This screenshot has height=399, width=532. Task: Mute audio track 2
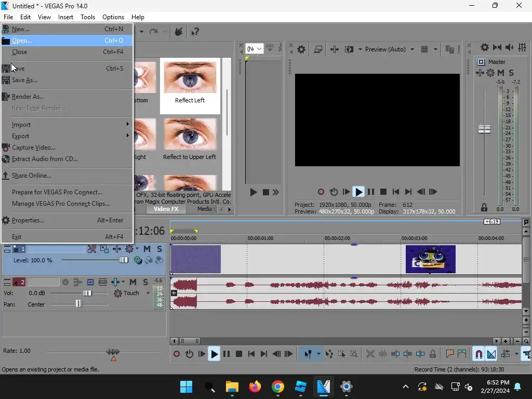(133, 282)
